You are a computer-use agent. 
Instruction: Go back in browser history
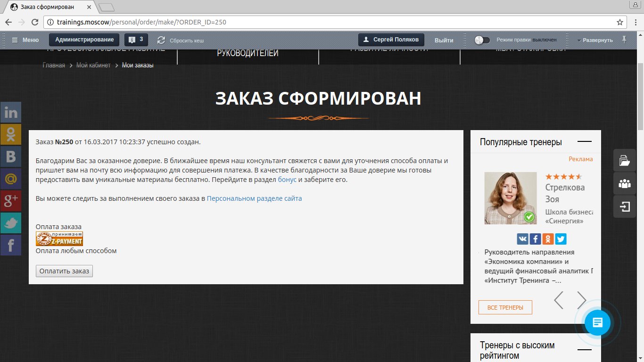click(8, 22)
